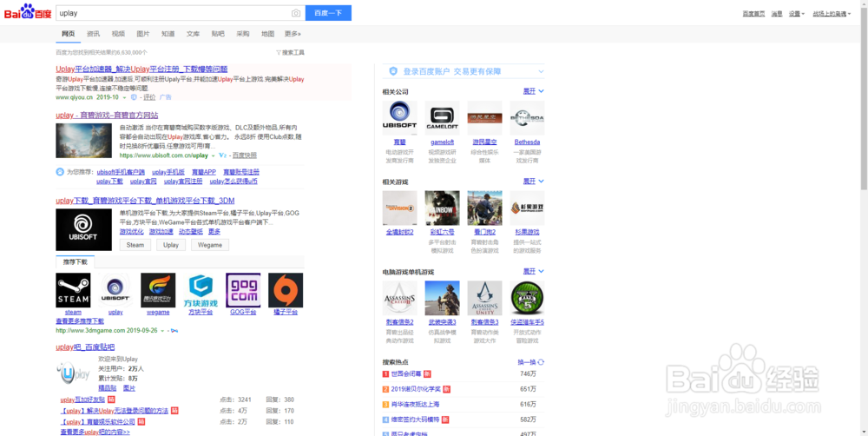Image resolution: width=868 pixels, height=436 pixels.
Task: Switch to the 视频 tab
Action: click(118, 34)
